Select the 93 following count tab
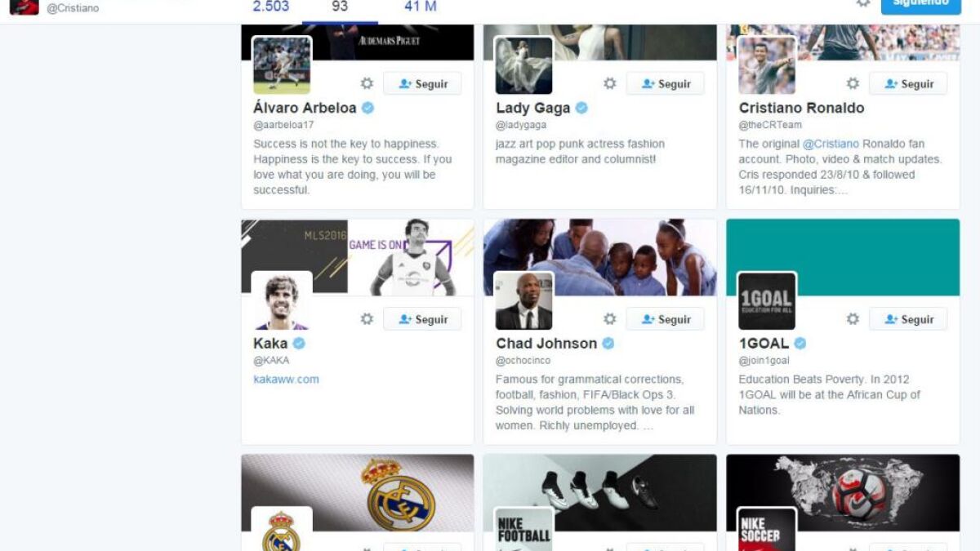 tap(340, 7)
